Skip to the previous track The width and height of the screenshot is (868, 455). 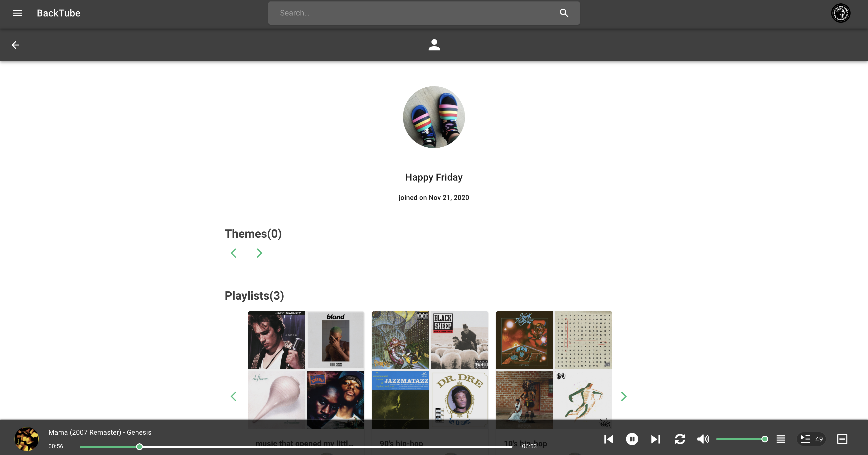[x=609, y=439]
